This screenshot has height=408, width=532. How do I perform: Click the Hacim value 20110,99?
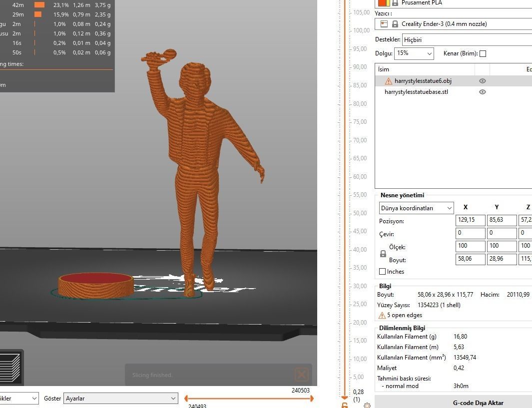[x=518, y=295]
